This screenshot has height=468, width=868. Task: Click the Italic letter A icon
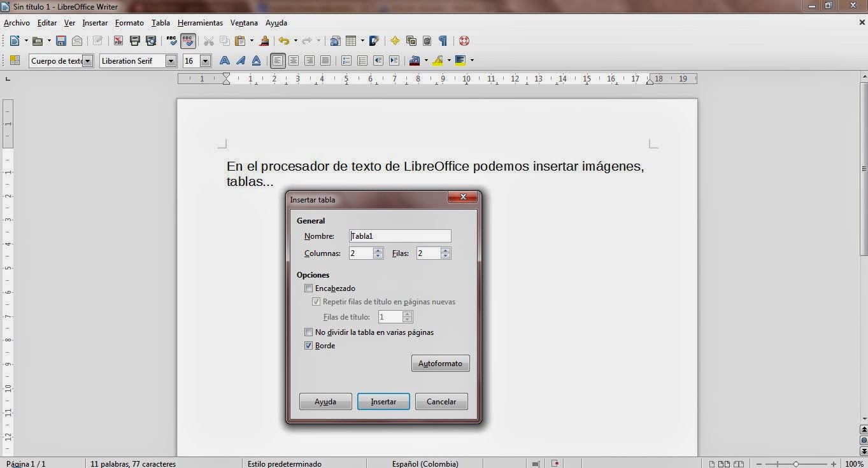(241, 60)
